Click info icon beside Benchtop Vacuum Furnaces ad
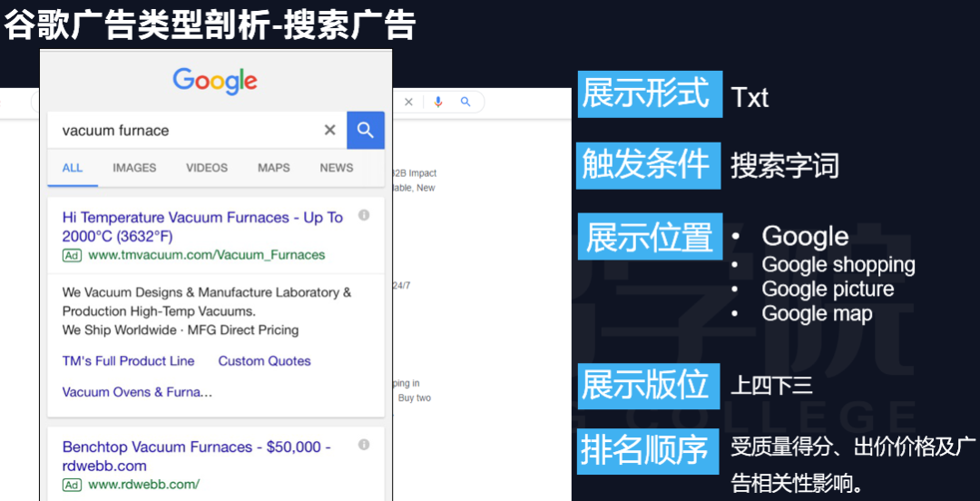Image resolution: width=980 pixels, height=501 pixels. point(364,445)
